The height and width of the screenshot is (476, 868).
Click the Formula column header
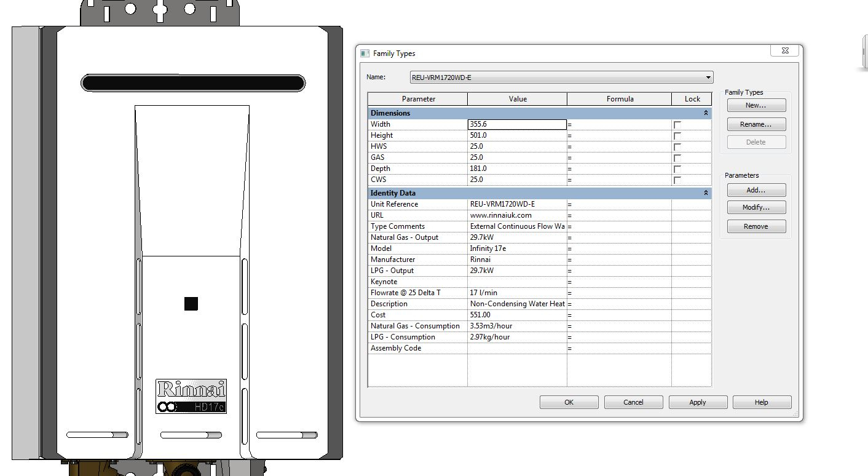619,99
